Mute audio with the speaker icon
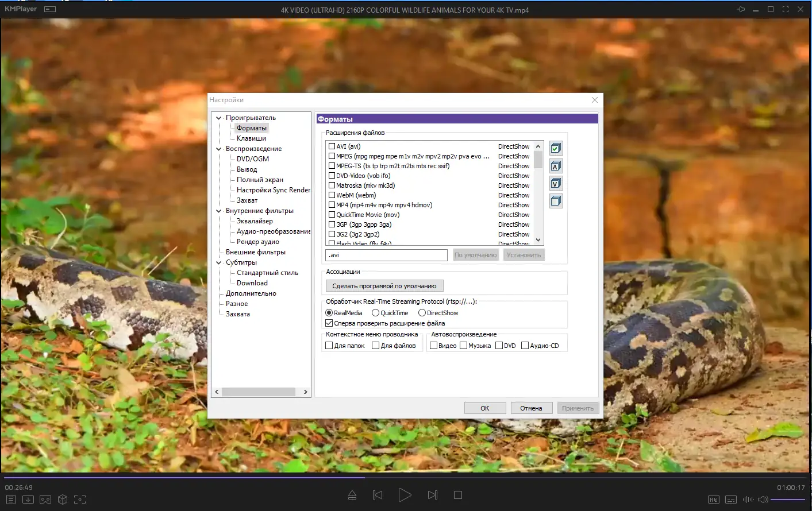812x511 pixels. coord(763,500)
